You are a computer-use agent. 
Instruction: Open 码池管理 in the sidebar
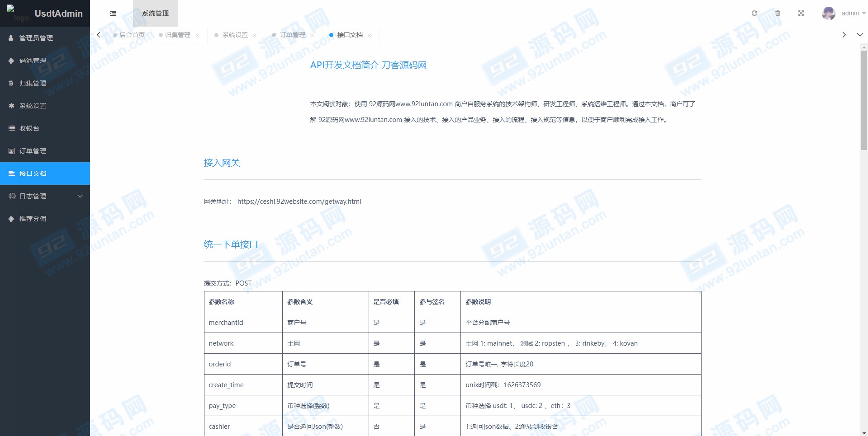(45, 61)
